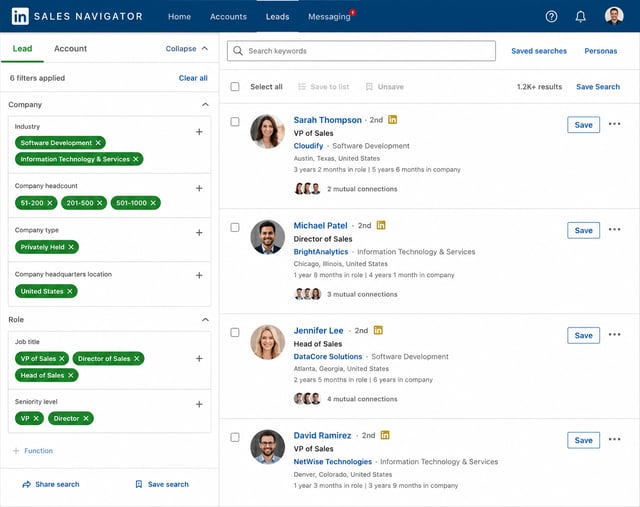Open the Leads menu
This screenshot has height=507, width=640.
coord(278,17)
